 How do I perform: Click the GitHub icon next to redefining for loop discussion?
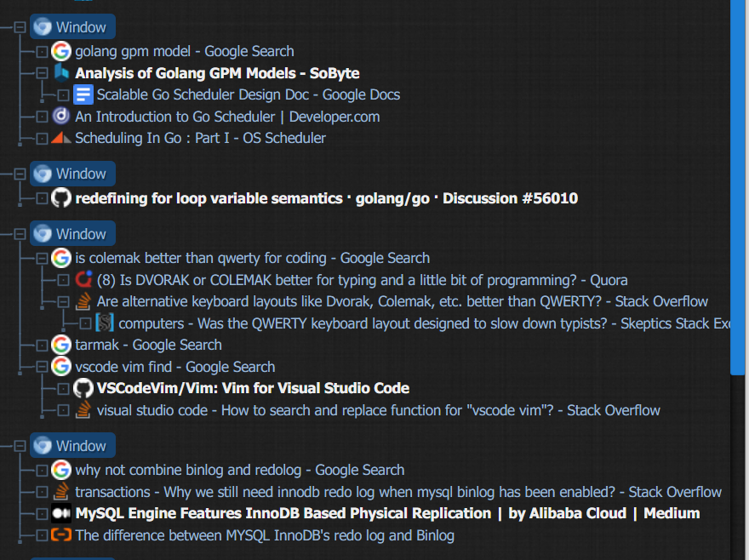click(61, 197)
